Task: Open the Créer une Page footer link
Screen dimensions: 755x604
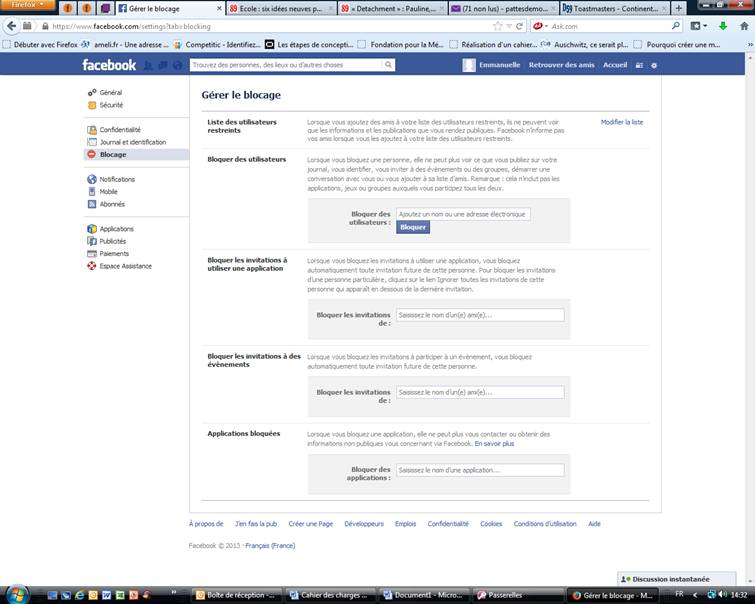Action: tap(311, 524)
